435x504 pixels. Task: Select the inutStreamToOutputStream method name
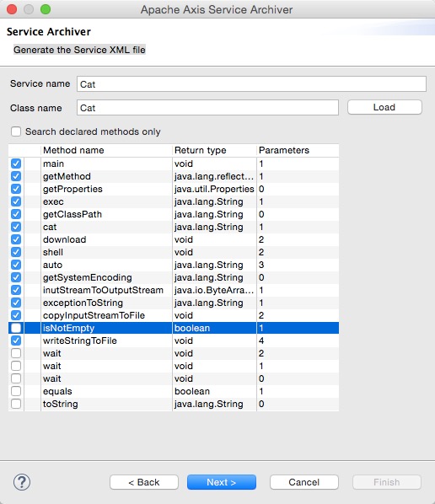[x=103, y=290]
